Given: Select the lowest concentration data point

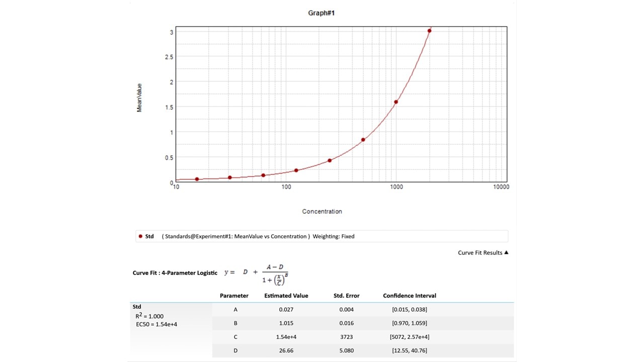Looking at the screenshot, I should 197,179.
